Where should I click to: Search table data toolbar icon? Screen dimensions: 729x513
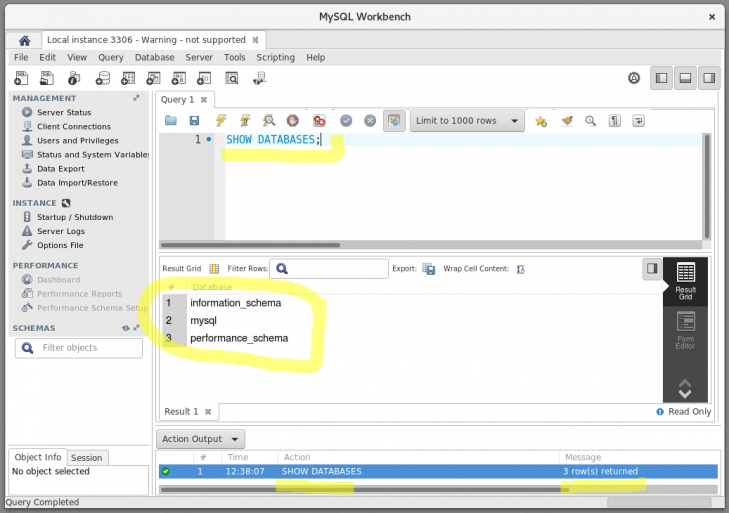click(232, 78)
